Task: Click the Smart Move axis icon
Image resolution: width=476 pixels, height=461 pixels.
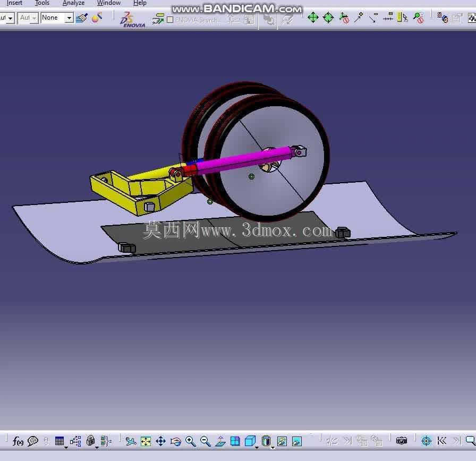Action: coord(344,18)
